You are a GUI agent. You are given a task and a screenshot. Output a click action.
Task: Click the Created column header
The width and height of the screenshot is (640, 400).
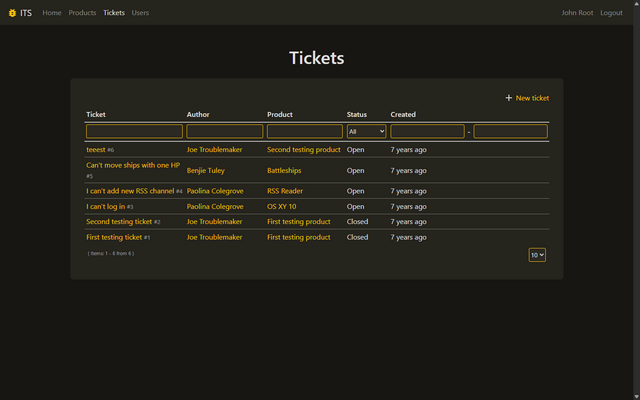click(x=403, y=114)
